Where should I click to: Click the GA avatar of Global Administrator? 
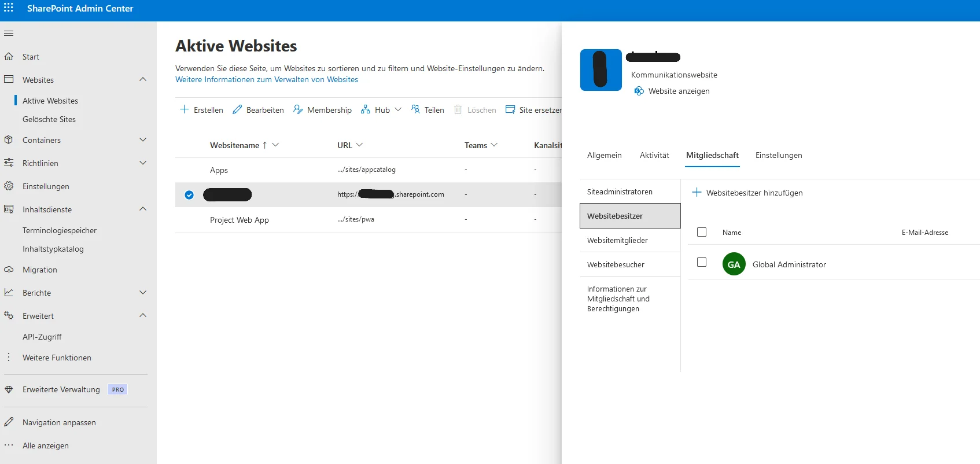[734, 264]
